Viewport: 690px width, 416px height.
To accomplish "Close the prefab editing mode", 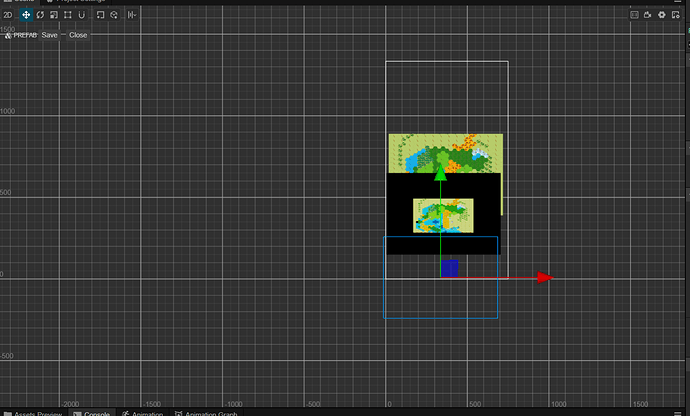I will 78,35.
